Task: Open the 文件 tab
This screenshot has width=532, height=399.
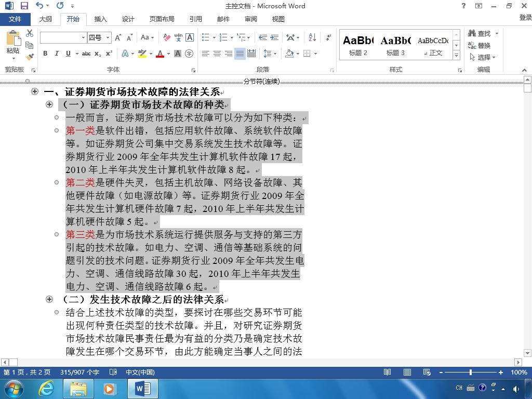Action: pyautogui.click(x=15, y=19)
